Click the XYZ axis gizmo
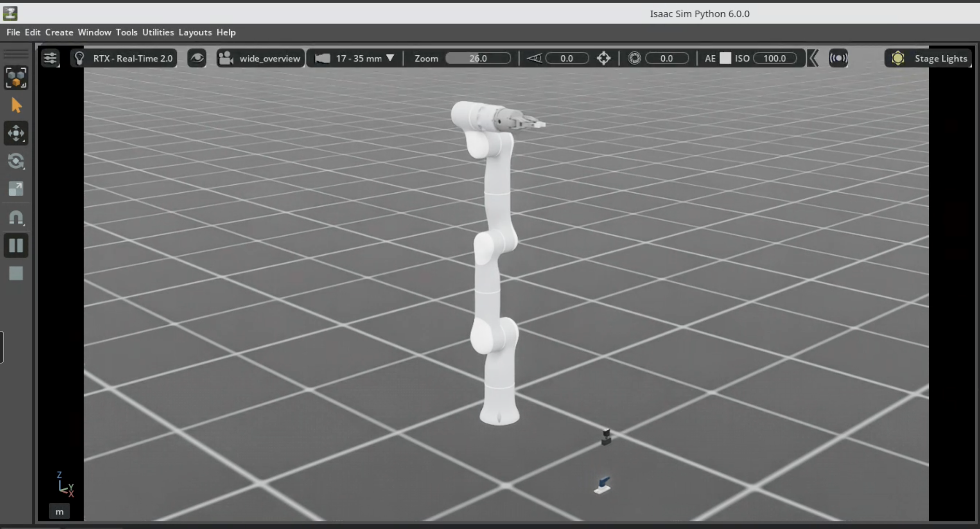The width and height of the screenshot is (980, 529). coord(65,484)
